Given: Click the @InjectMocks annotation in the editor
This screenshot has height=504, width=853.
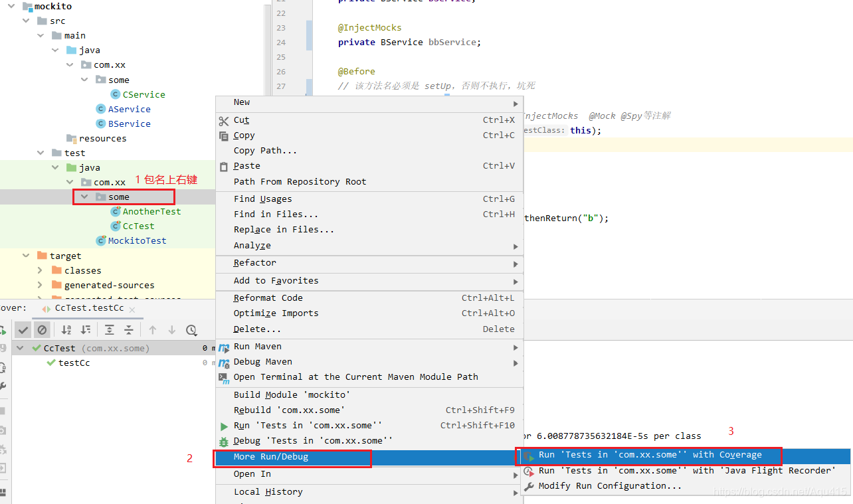Looking at the screenshot, I should [370, 27].
